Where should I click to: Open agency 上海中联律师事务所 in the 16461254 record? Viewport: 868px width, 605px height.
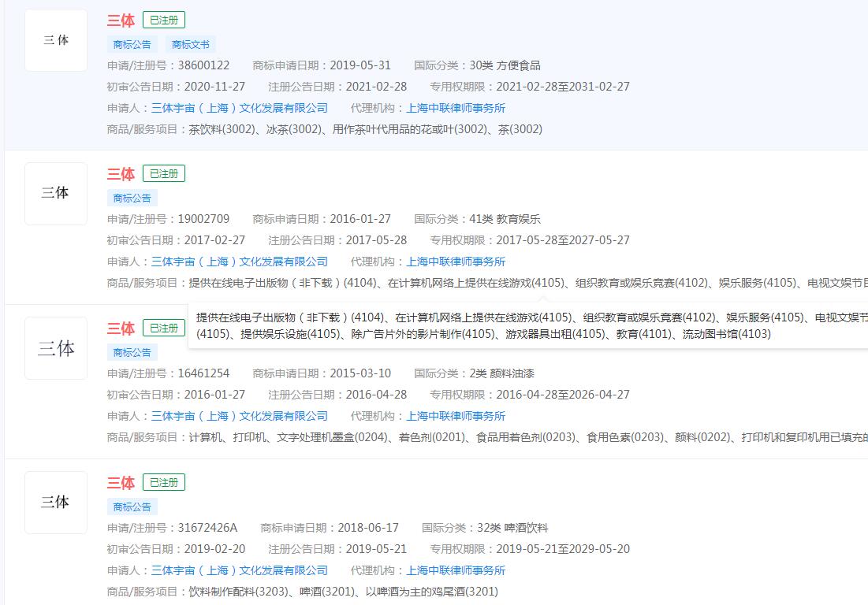point(456,416)
